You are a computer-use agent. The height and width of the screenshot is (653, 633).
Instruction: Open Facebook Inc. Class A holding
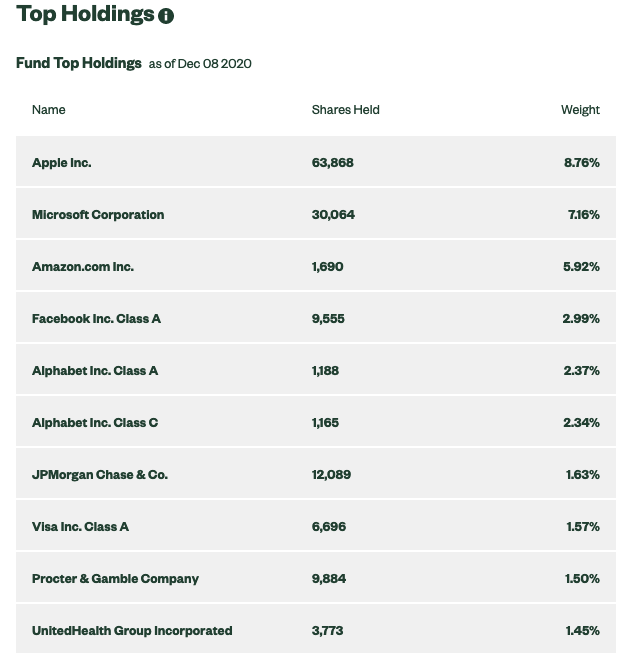96,319
